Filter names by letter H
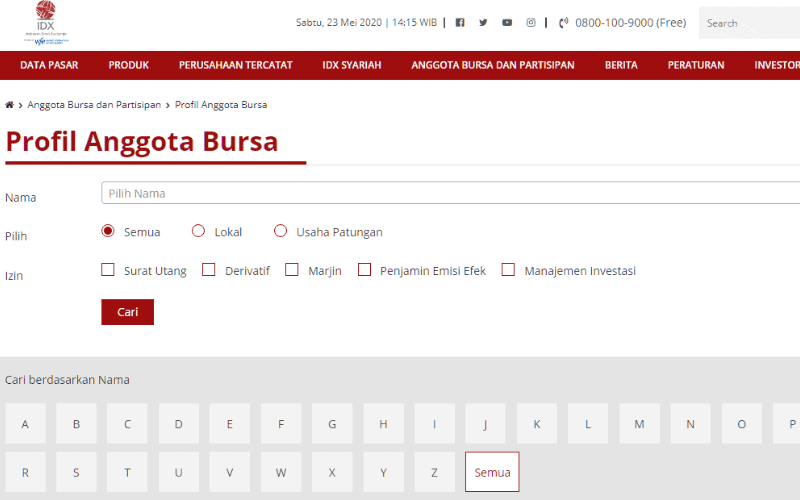This screenshot has height=500, width=800. pyautogui.click(x=384, y=423)
